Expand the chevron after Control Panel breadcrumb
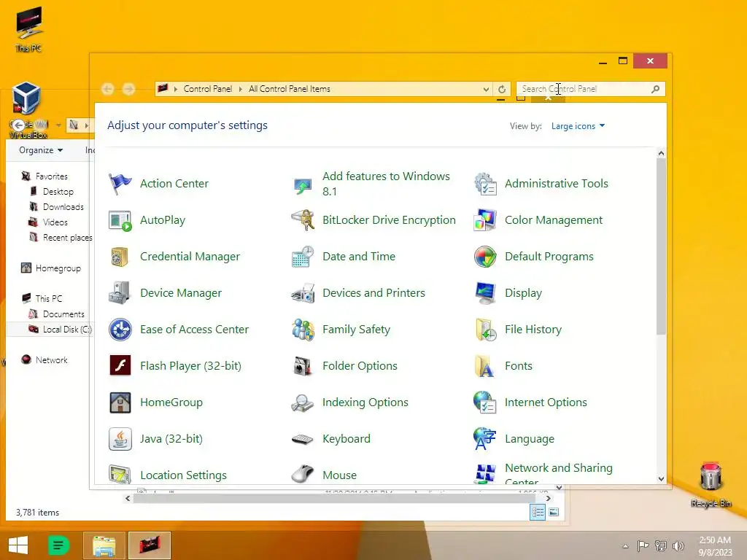747x560 pixels. (x=240, y=89)
